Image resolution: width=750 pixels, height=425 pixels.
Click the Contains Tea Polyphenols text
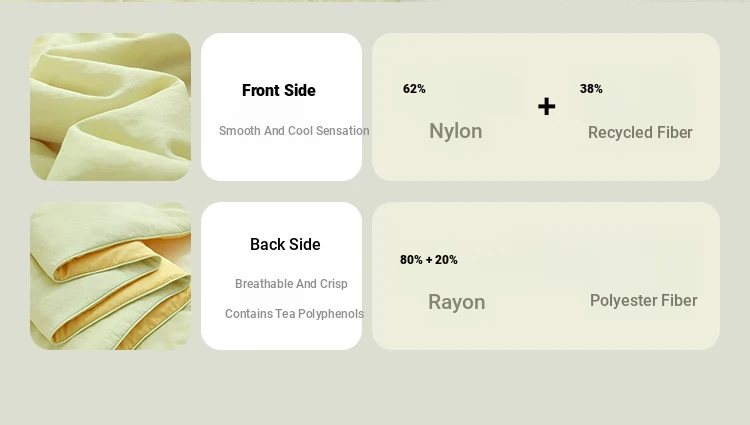pyautogui.click(x=294, y=314)
